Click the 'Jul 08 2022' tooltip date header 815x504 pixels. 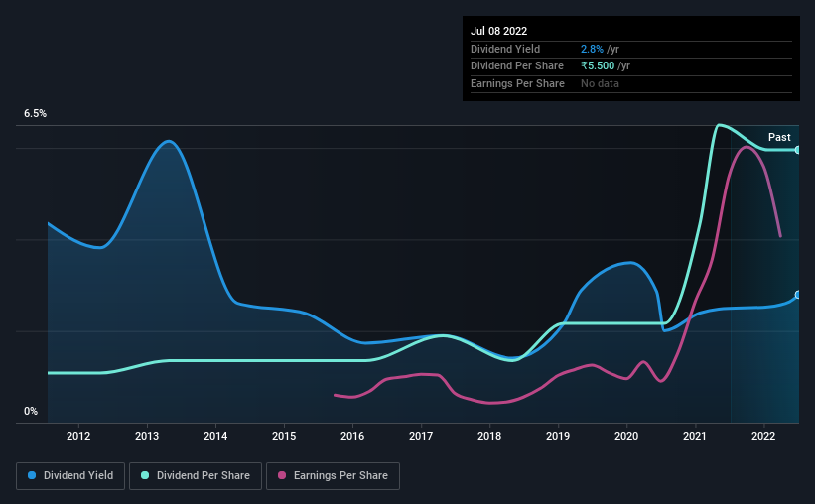click(x=498, y=31)
